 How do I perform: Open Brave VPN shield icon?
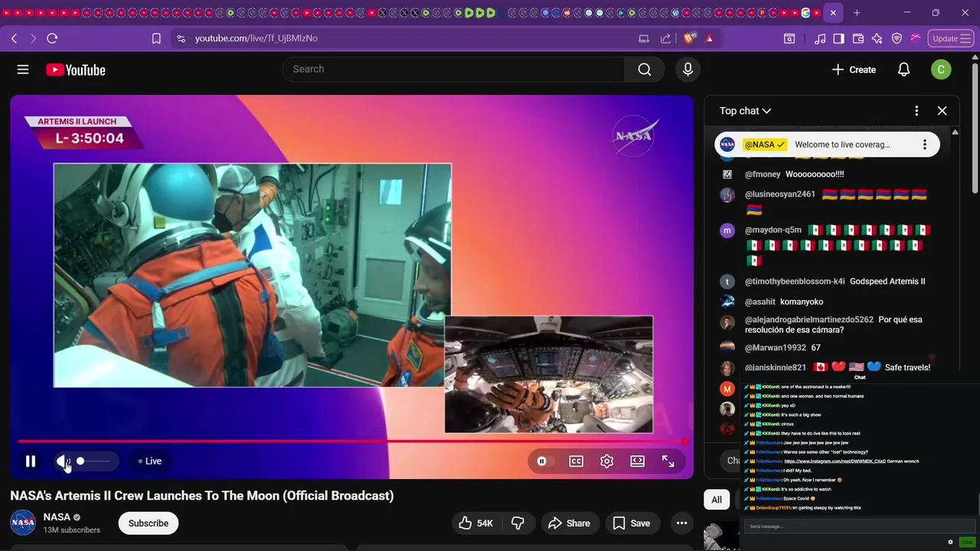click(x=897, y=38)
